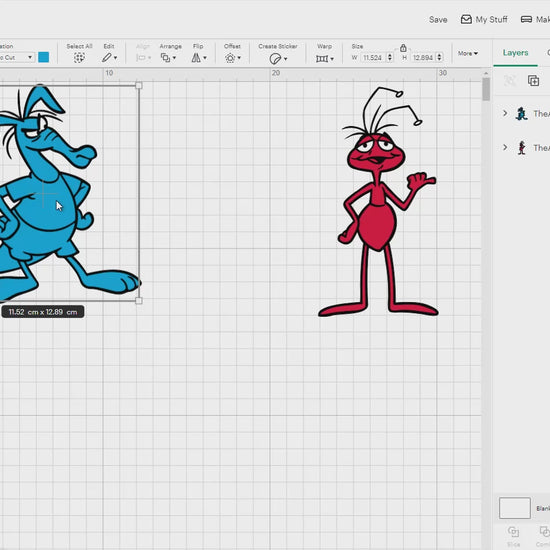Click the Size label in toolbar
This screenshot has width=550, height=550.
tap(357, 46)
